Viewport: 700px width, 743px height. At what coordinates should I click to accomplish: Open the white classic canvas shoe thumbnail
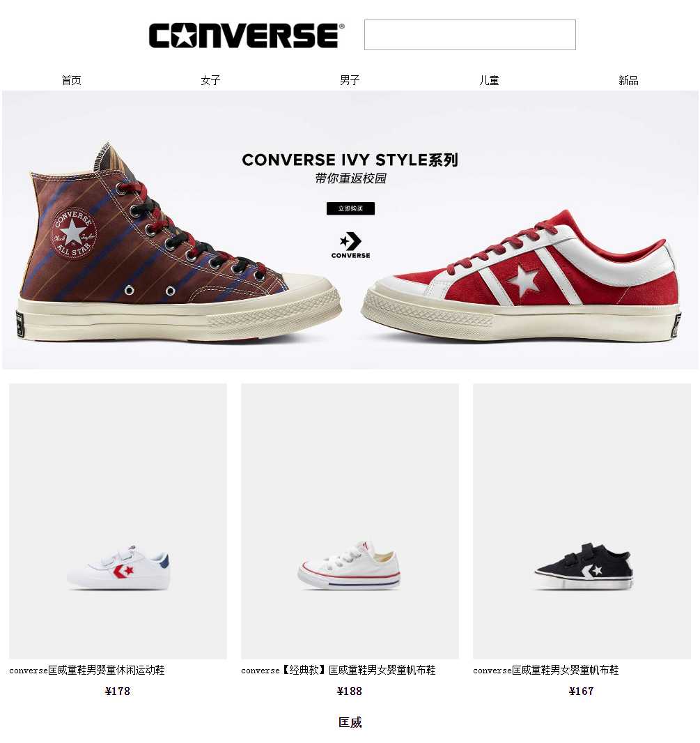tap(350, 521)
